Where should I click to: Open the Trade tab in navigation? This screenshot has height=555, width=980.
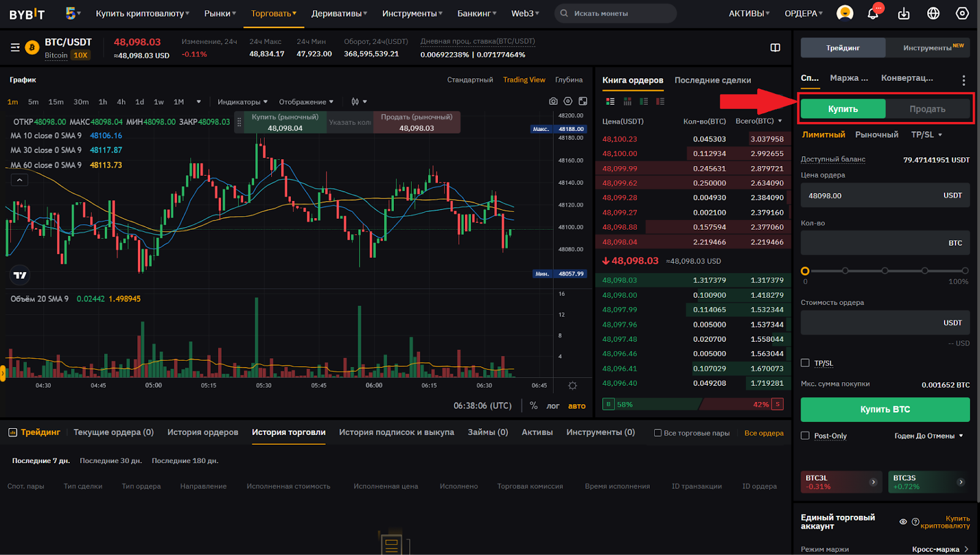coord(274,13)
